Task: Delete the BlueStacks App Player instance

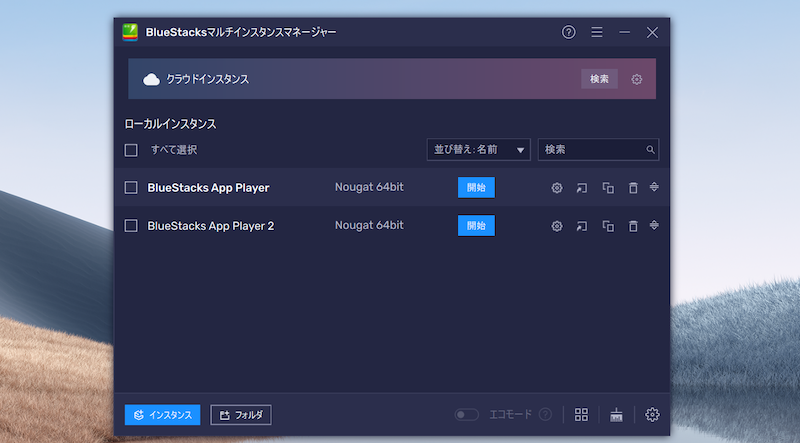Action: (x=632, y=188)
